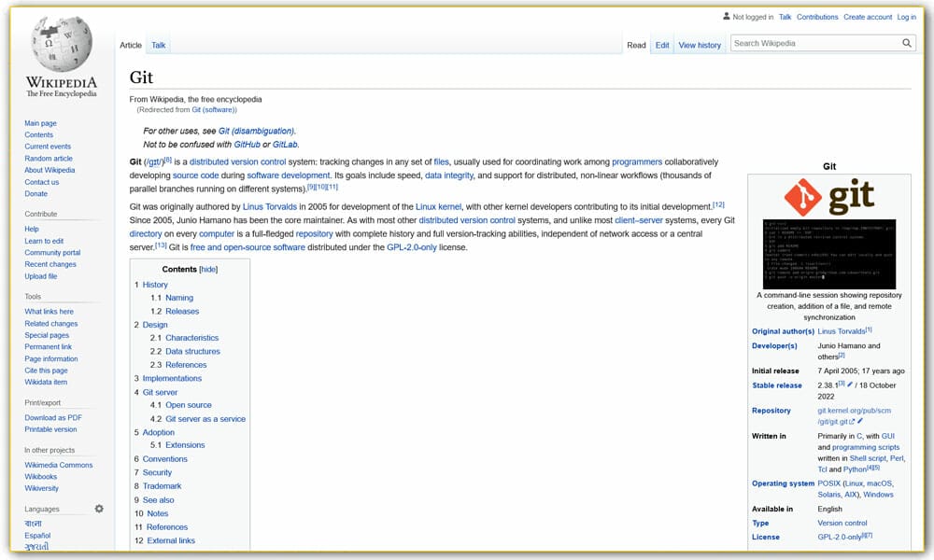Select the Article tab
This screenshot has width=934, height=560.
point(131,44)
